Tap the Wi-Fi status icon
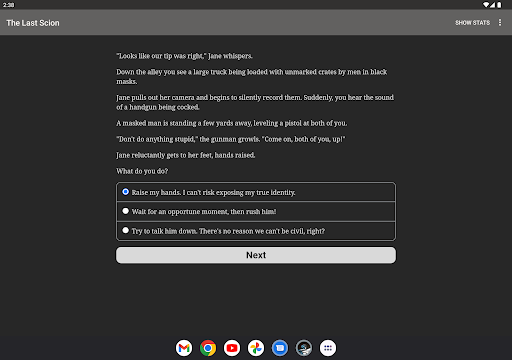This screenshot has height=360, width=512. tap(486, 5)
